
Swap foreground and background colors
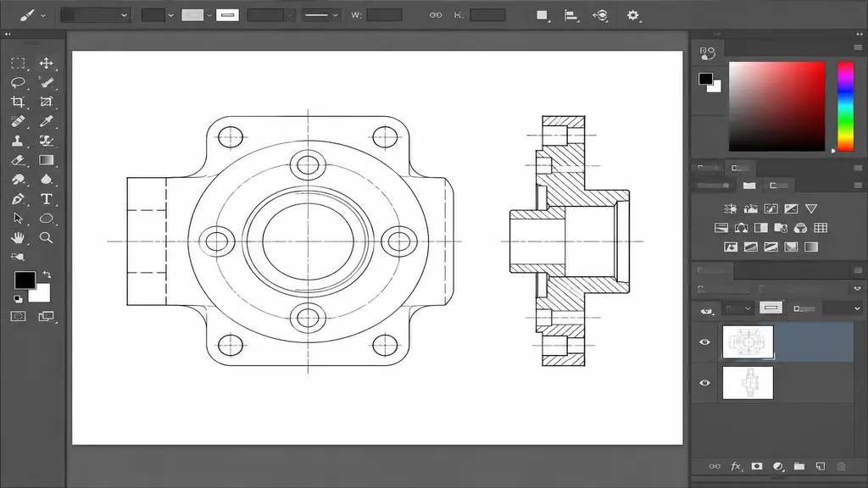[47, 274]
